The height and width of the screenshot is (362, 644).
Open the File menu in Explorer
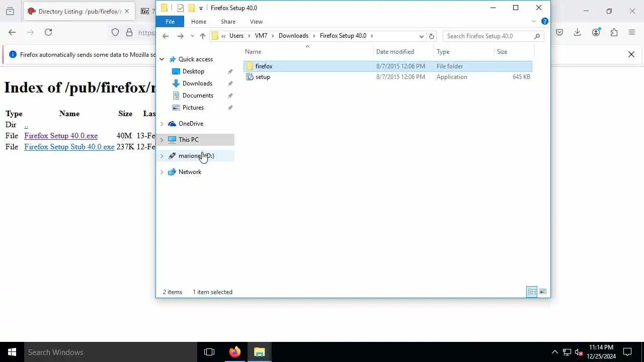pyautogui.click(x=170, y=22)
